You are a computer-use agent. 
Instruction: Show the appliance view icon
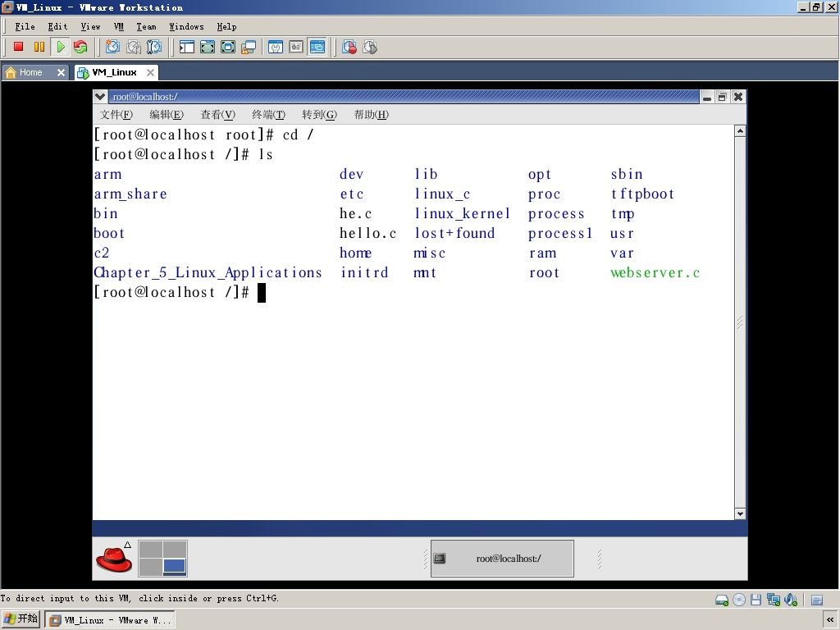pyautogui.click(x=296, y=47)
